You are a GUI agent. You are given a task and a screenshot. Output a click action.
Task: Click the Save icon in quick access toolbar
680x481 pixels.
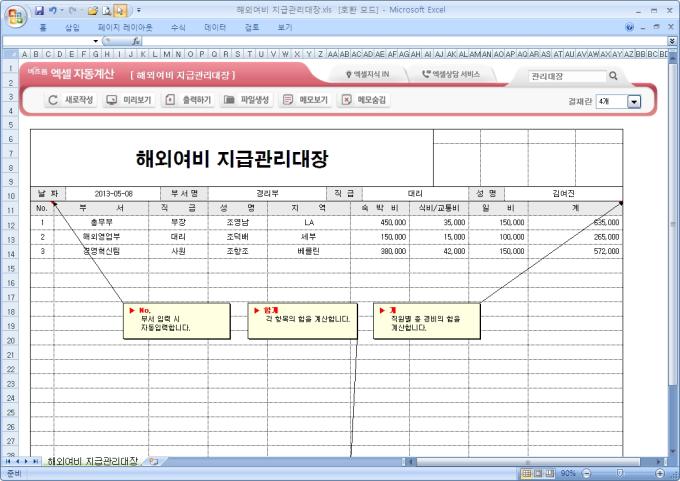pos(39,10)
